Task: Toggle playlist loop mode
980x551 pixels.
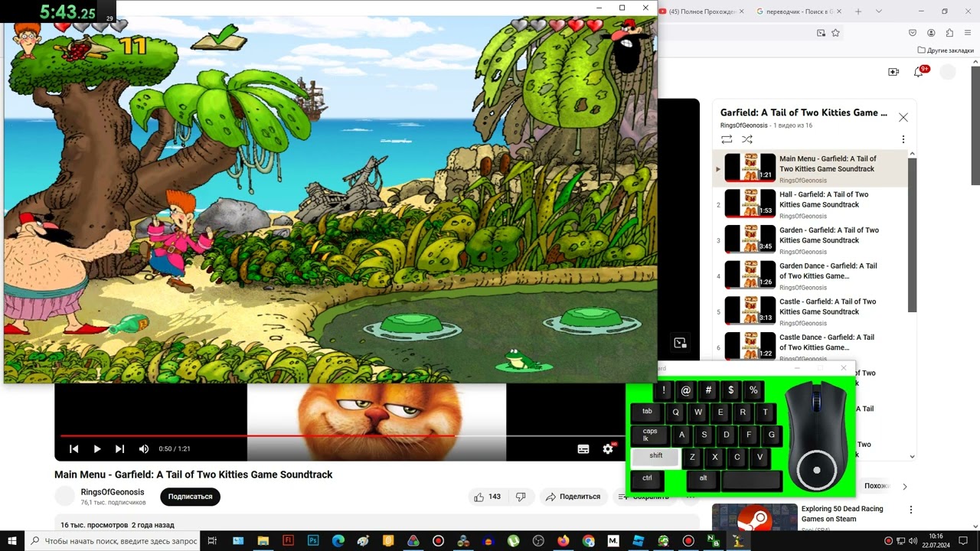Action: [x=727, y=139]
